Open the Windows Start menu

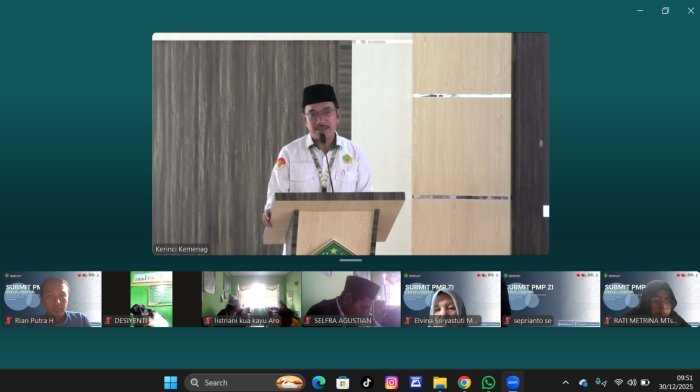[171, 383]
